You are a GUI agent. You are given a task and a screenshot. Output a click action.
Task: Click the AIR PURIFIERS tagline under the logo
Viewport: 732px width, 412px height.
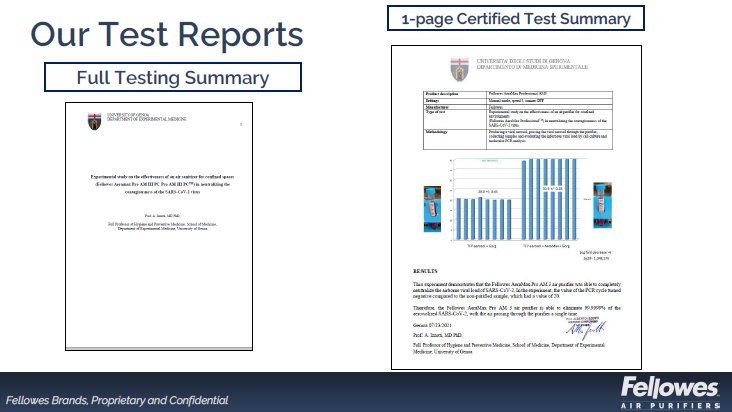click(x=669, y=401)
